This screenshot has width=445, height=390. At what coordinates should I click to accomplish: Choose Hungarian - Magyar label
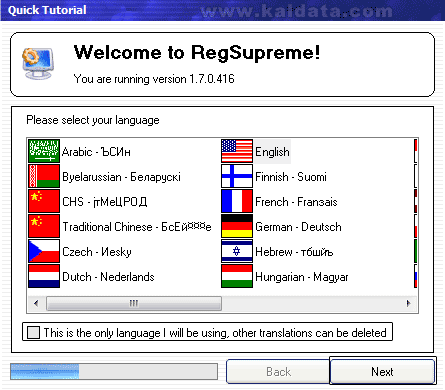[302, 277]
